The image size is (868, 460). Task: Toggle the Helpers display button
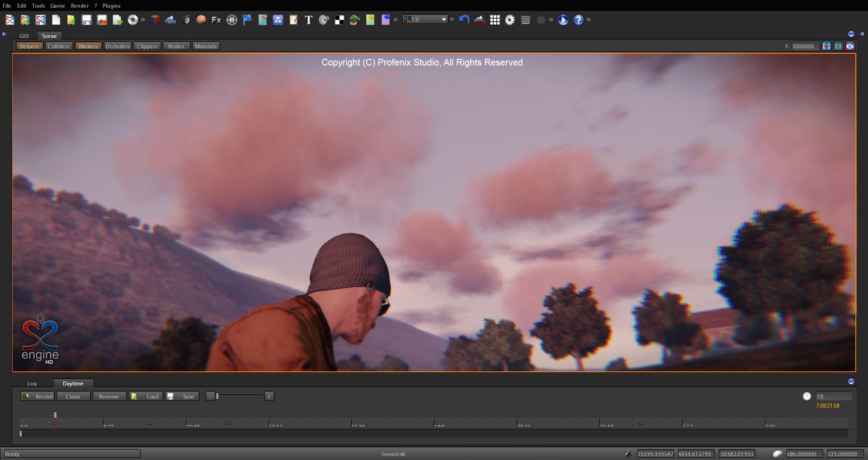pos(29,46)
